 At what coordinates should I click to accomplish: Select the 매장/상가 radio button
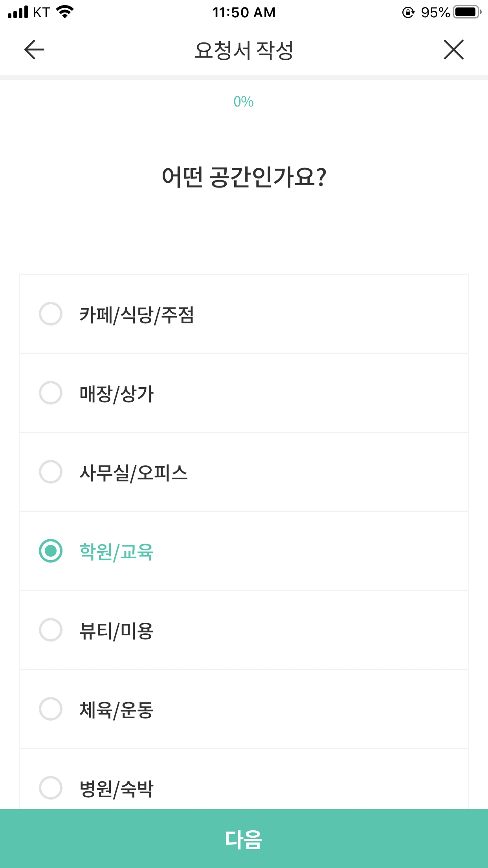point(51,393)
